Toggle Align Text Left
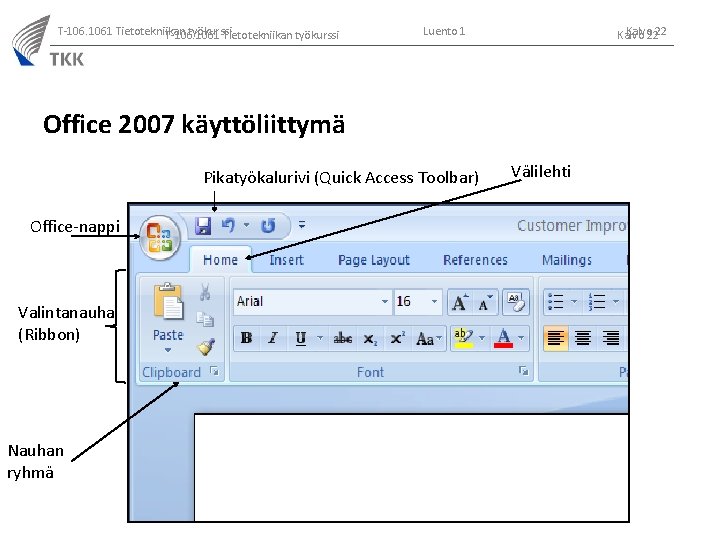This screenshot has height=540, width=720. pos(556,338)
